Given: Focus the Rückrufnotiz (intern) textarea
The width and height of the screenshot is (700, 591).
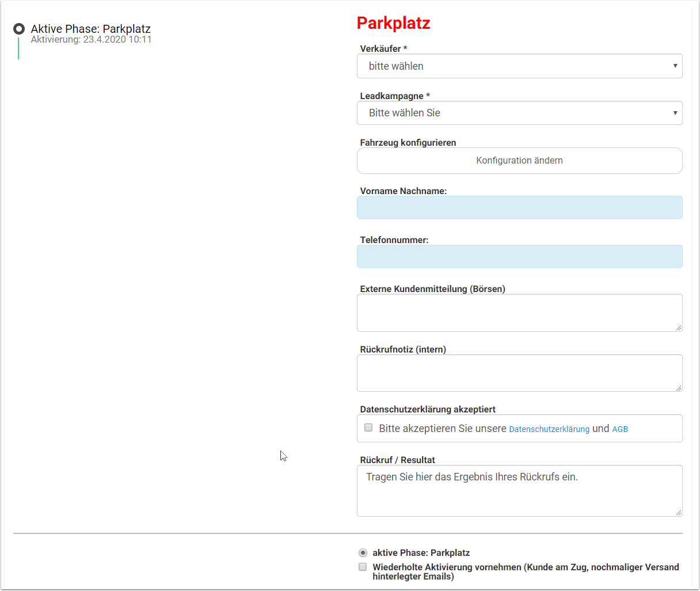Looking at the screenshot, I should pos(519,373).
